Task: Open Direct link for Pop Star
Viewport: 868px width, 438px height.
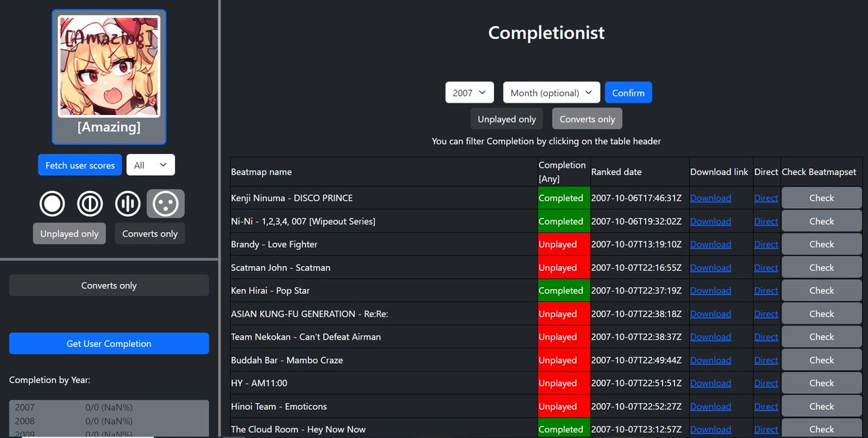Action: coord(766,291)
